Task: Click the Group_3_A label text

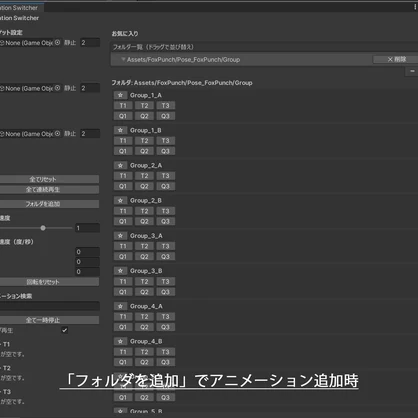Action: pyautogui.click(x=146, y=236)
